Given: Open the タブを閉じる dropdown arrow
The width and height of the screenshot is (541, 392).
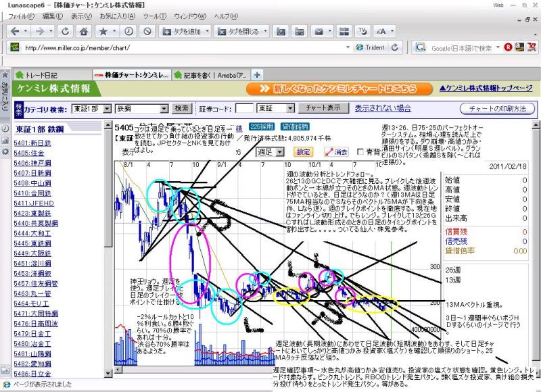Looking at the screenshot, I should click(265, 31).
